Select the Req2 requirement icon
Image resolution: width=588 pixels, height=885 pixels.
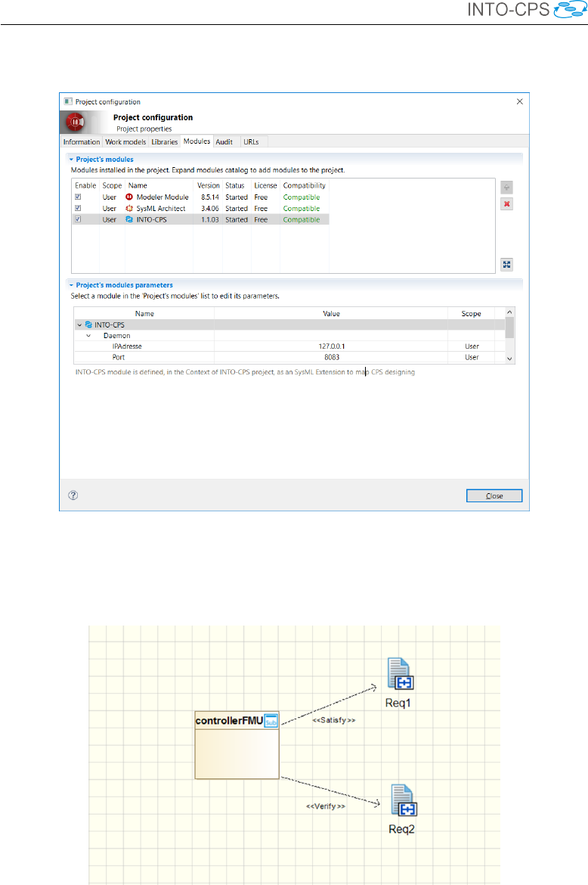point(404,801)
